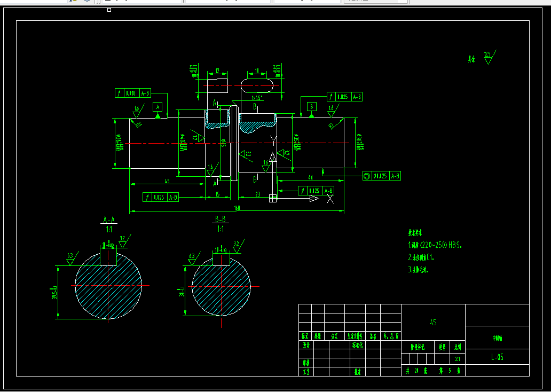The width and height of the screenshot is (551, 392).
Task: Select the datum A box
Action: (158, 106)
